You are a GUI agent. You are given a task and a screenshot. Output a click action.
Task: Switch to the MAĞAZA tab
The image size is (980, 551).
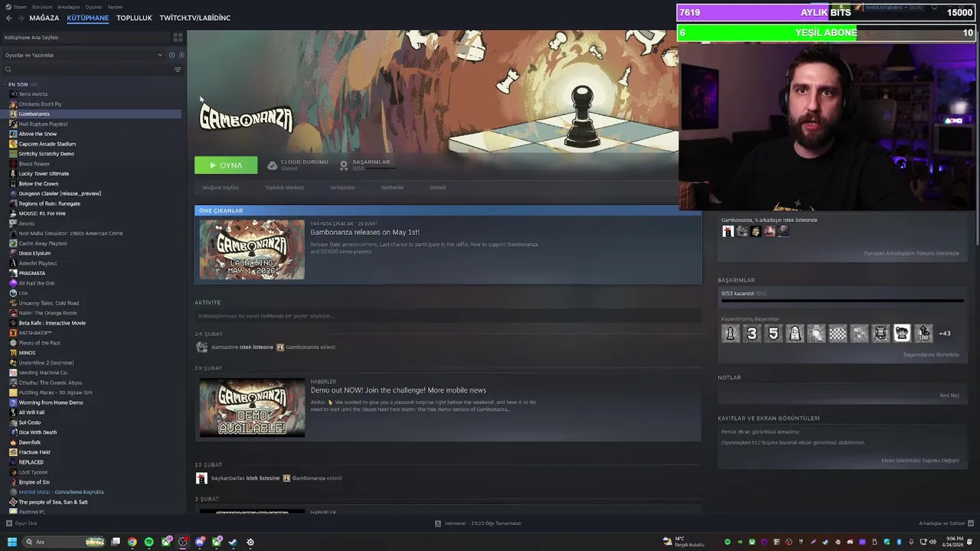44,18
